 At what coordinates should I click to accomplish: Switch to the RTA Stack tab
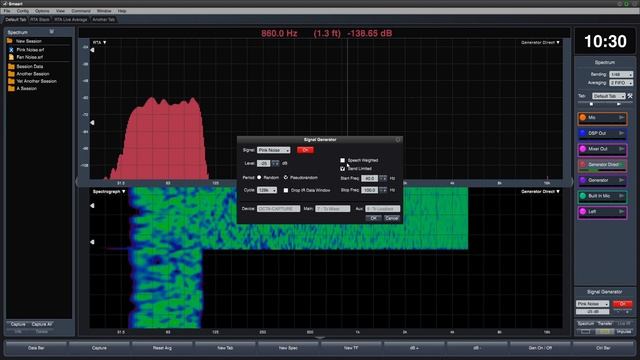click(x=40, y=20)
